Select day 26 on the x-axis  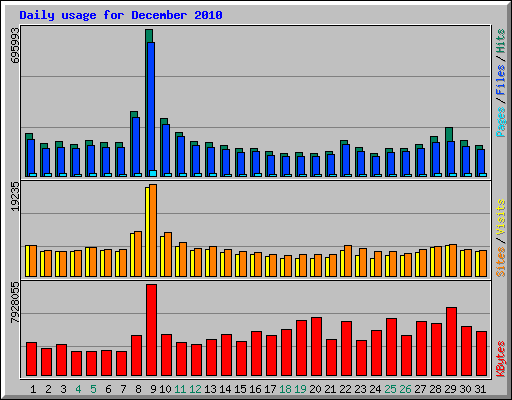point(405,389)
